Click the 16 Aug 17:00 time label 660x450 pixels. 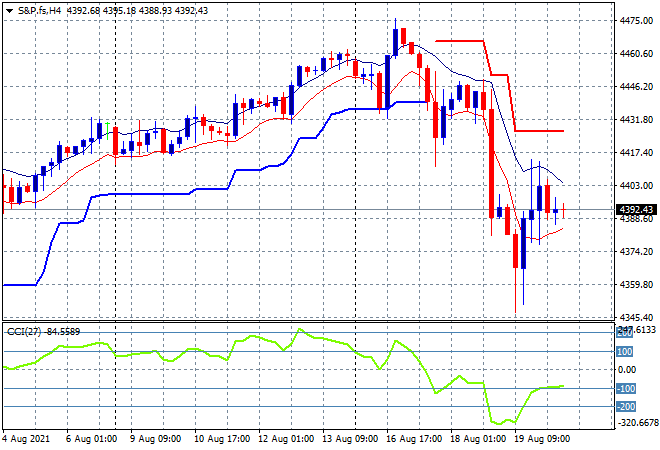click(x=414, y=439)
